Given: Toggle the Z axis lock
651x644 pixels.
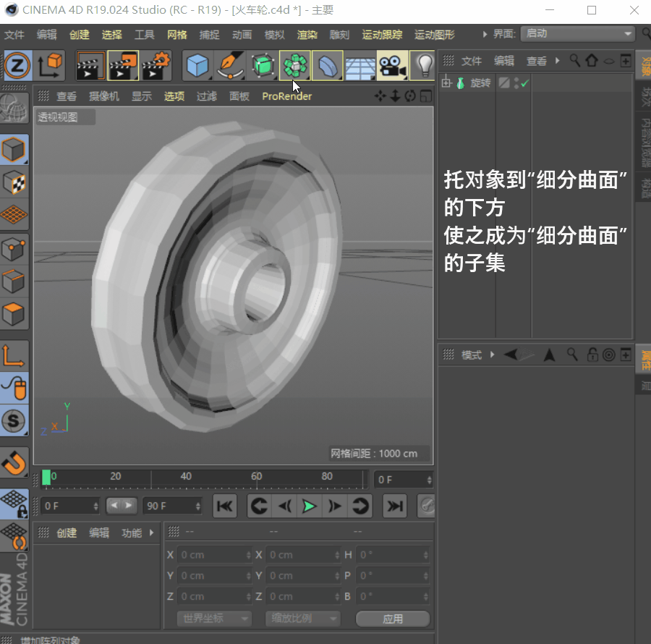Looking at the screenshot, I should pyautogui.click(x=15, y=66).
